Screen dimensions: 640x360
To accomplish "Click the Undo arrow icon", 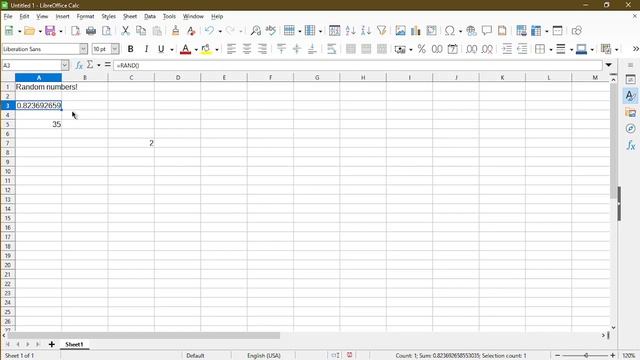I will (209, 31).
